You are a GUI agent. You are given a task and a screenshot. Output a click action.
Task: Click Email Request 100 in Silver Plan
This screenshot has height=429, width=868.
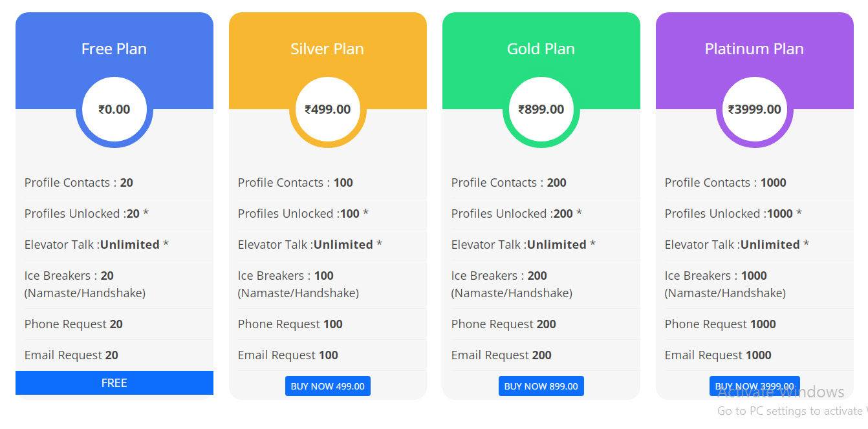coord(288,355)
